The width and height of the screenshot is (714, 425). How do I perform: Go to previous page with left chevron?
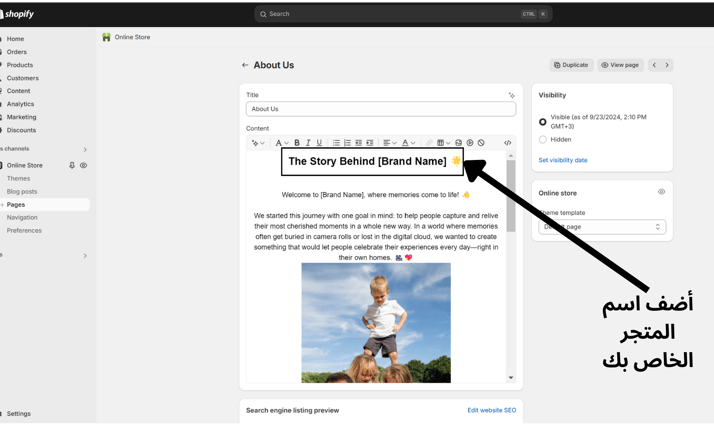pyautogui.click(x=654, y=65)
